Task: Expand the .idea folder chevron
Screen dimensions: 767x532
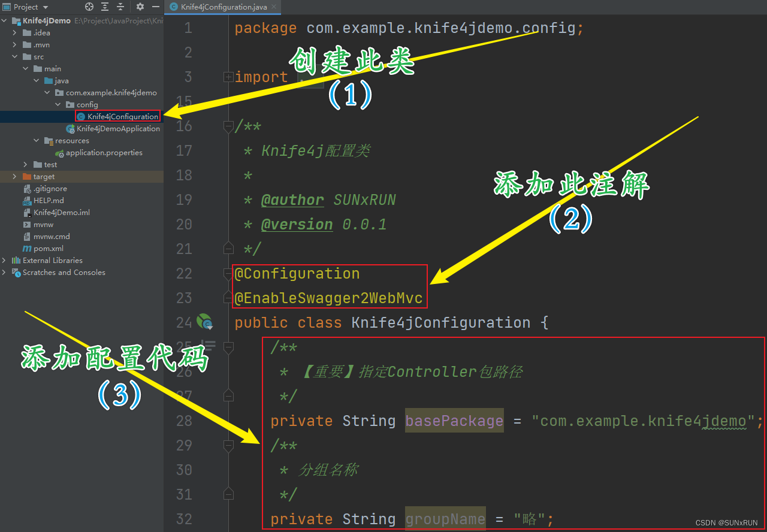Action: [x=15, y=33]
